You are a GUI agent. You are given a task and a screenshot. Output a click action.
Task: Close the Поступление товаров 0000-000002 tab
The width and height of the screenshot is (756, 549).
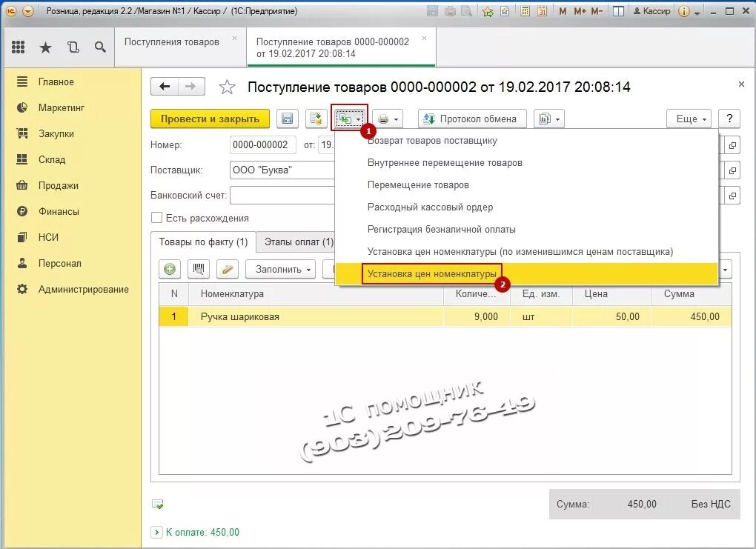click(x=424, y=38)
